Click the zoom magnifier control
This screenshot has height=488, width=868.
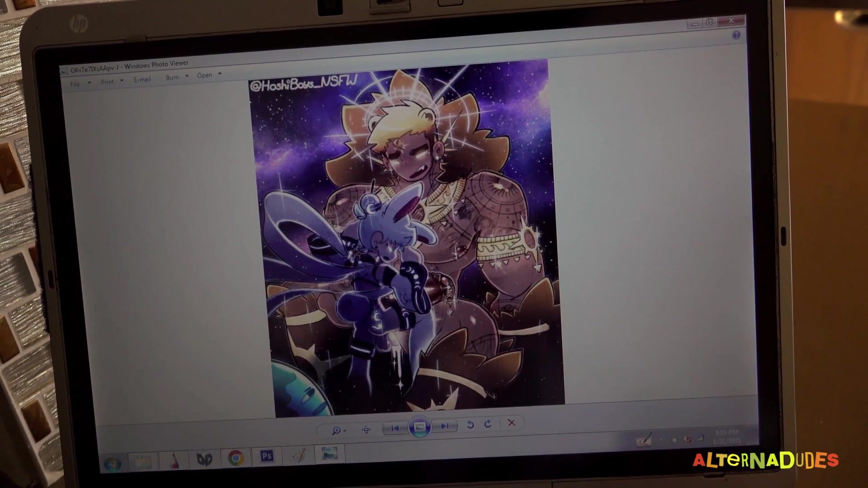(x=336, y=431)
